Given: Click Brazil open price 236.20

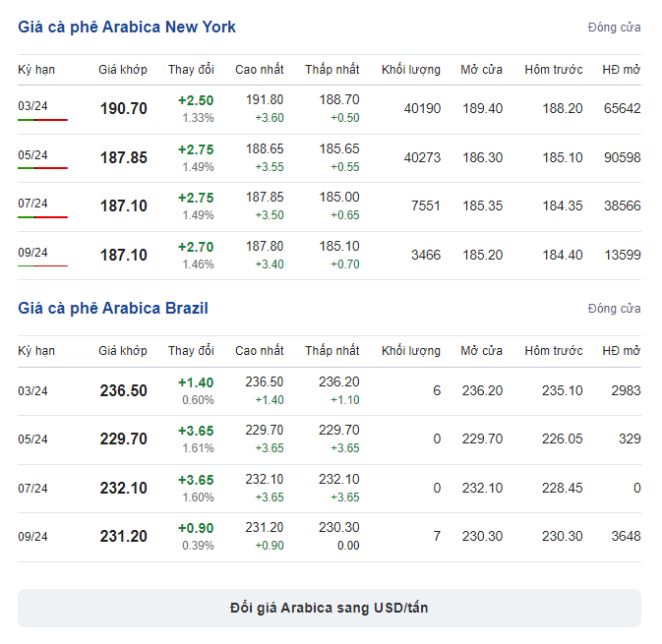Looking at the screenshot, I should tap(482, 390).
